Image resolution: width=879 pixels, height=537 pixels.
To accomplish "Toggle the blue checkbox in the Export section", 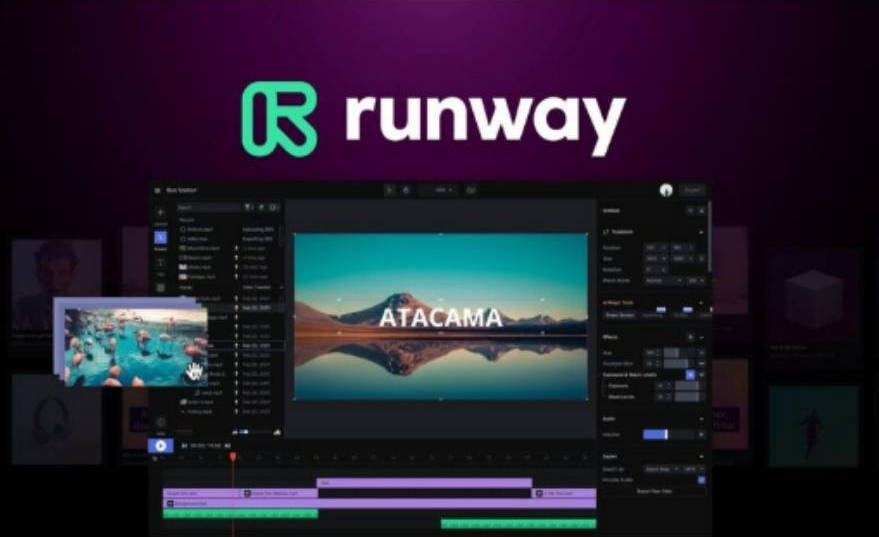I will point(701,480).
